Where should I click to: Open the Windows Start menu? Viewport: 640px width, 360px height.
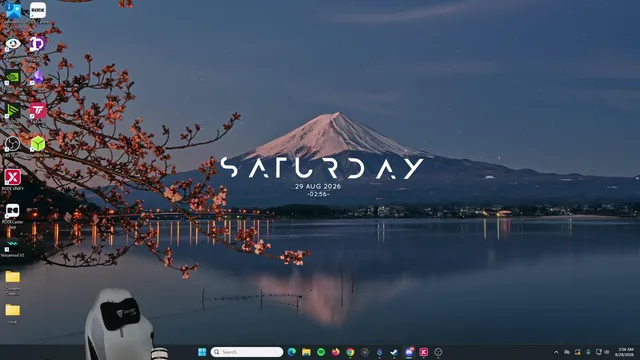(x=202, y=352)
